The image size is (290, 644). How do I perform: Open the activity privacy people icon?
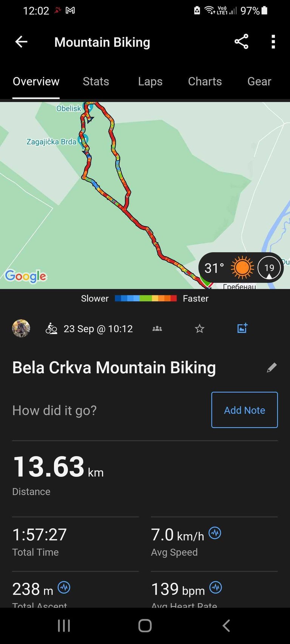click(157, 329)
